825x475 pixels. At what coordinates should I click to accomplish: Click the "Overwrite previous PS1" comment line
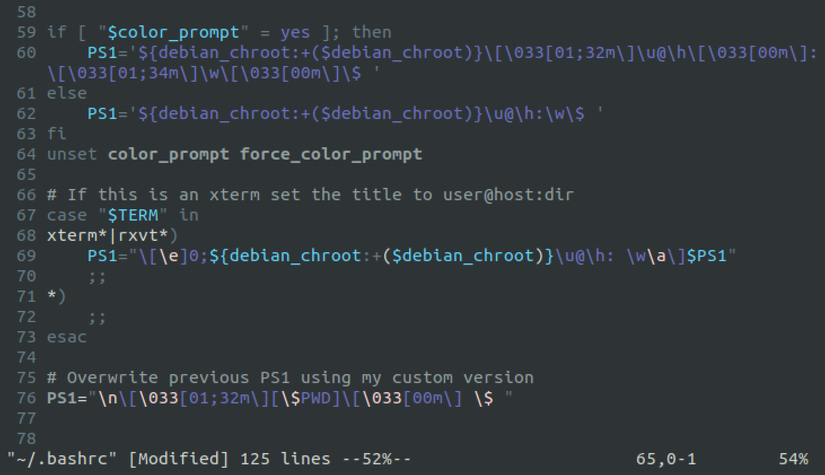coord(290,378)
